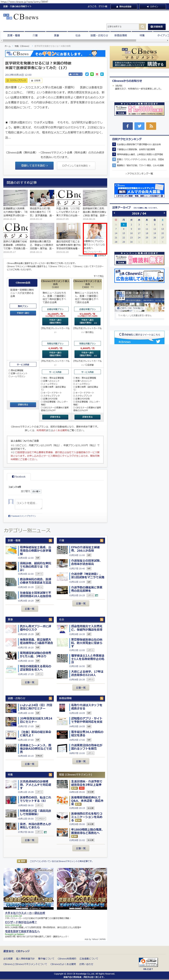Viewport: 169px width, 980px height.
Task: Click the CBnews logo
Action: coord(21,17)
